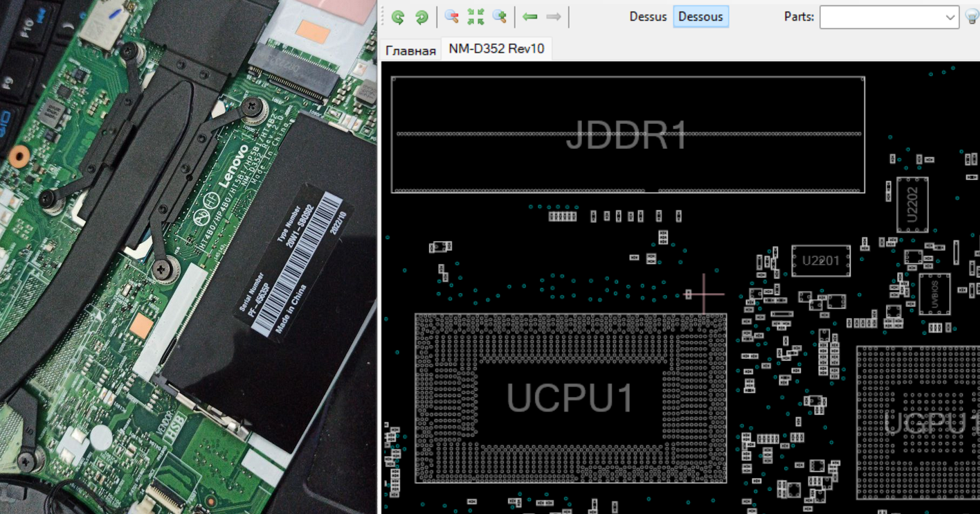This screenshot has width=980, height=514.
Task: Select the UCPU1 processor component
Action: click(570, 398)
